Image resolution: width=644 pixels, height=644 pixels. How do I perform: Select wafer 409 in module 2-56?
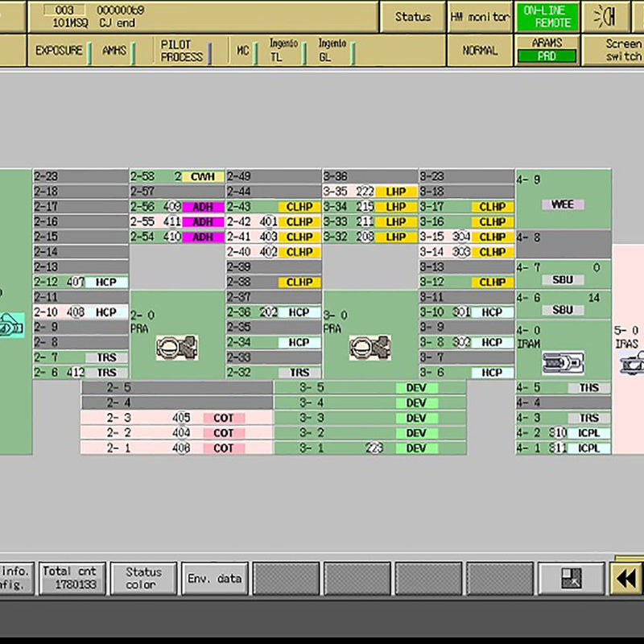(171, 207)
